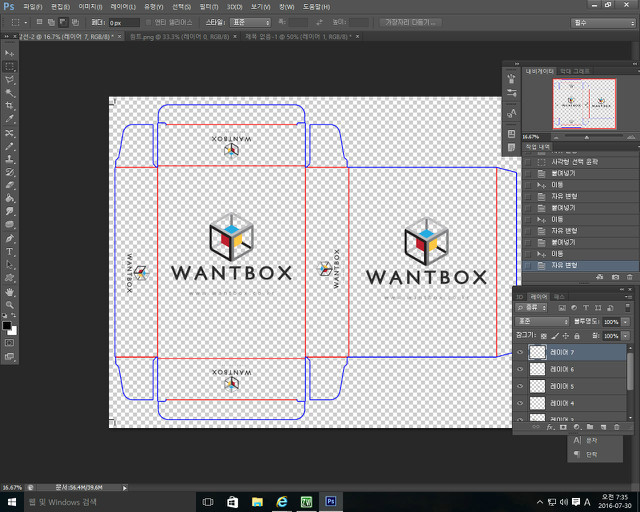Select the Type tool
This screenshot has width=640, height=512.
click(x=9, y=252)
